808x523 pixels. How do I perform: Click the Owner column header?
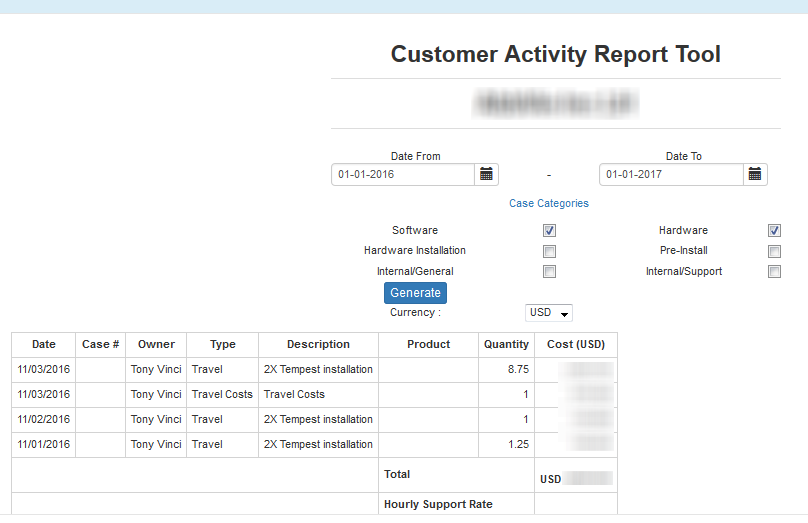coord(156,345)
